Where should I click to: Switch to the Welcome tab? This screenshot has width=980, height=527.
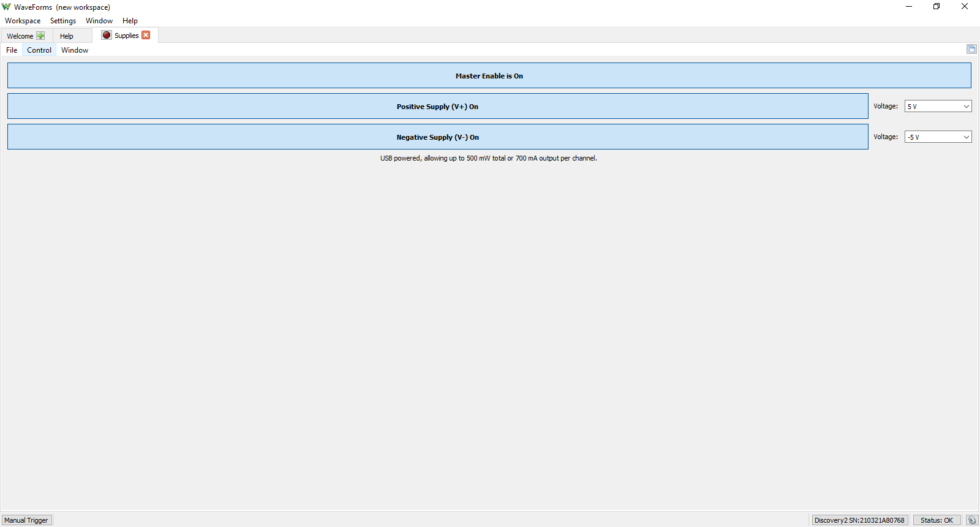(20, 36)
